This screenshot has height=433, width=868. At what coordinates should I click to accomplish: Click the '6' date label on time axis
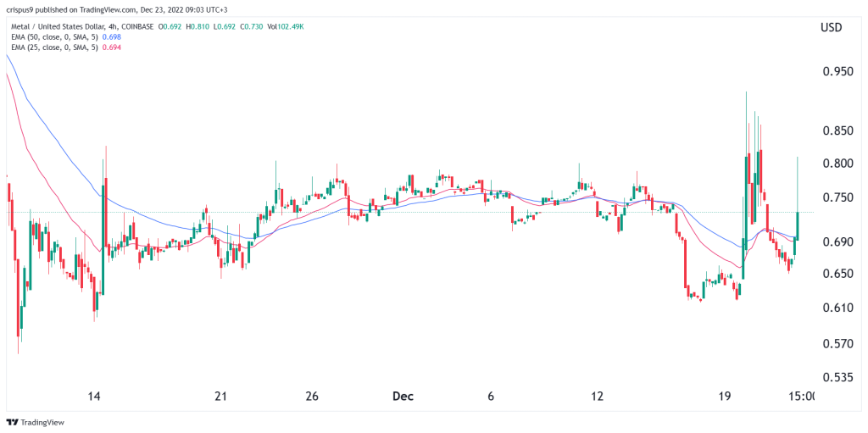click(491, 397)
